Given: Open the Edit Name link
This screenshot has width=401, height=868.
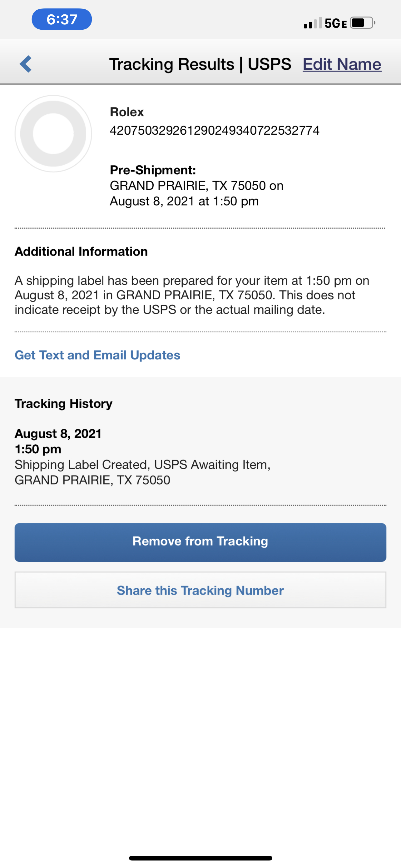Looking at the screenshot, I should [x=342, y=64].
